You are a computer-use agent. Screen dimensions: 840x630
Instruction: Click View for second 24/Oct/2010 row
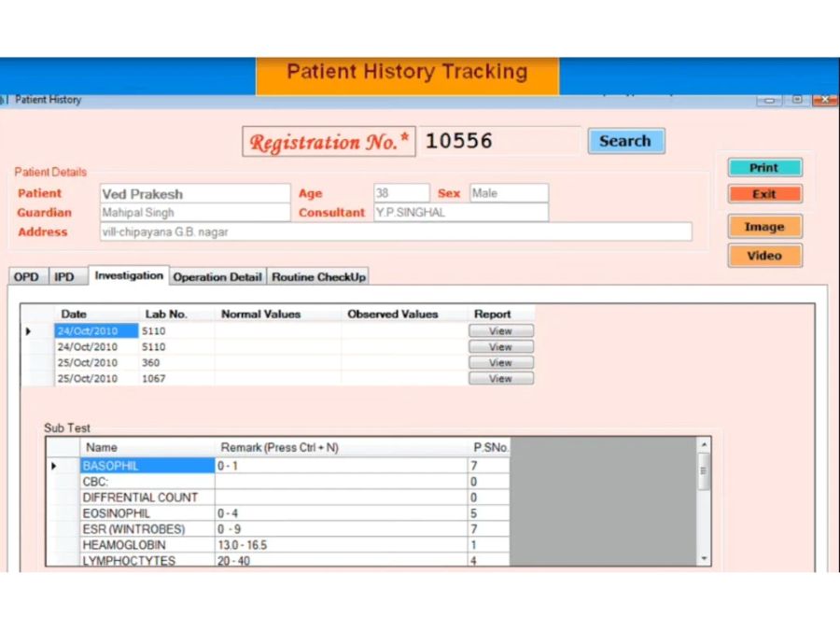501,347
